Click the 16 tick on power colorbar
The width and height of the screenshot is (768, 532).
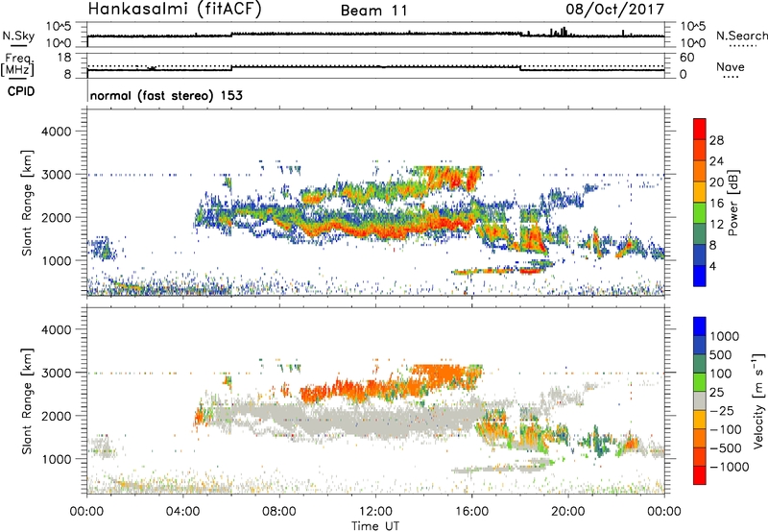point(716,204)
